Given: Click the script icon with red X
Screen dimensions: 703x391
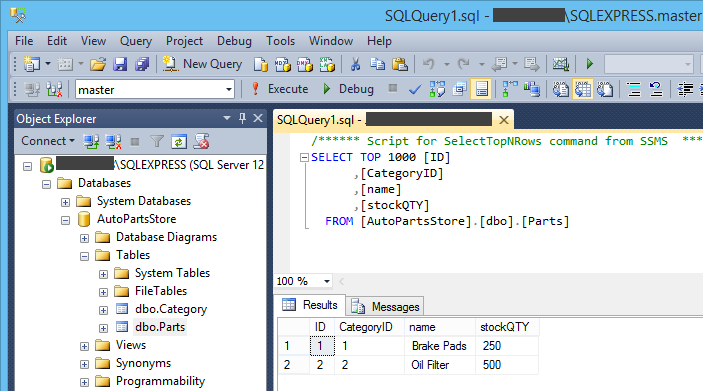Looking at the screenshot, I should (201, 142).
